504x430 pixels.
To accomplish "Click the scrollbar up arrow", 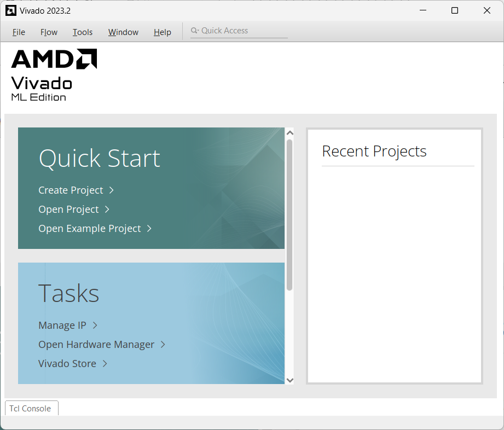I will 290,133.
